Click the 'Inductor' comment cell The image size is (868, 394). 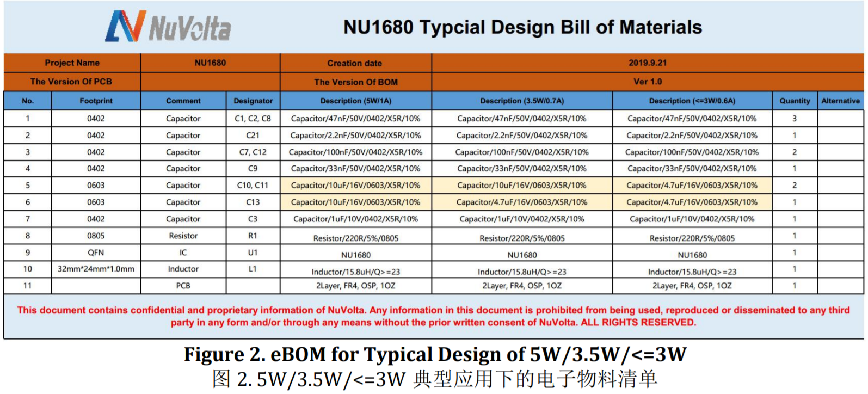183,269
